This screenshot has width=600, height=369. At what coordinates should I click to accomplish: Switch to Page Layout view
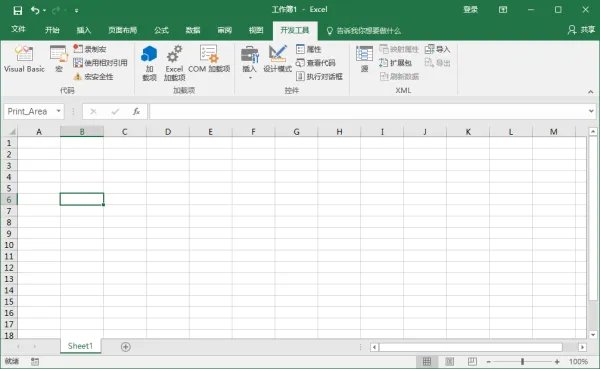(450, 361)
